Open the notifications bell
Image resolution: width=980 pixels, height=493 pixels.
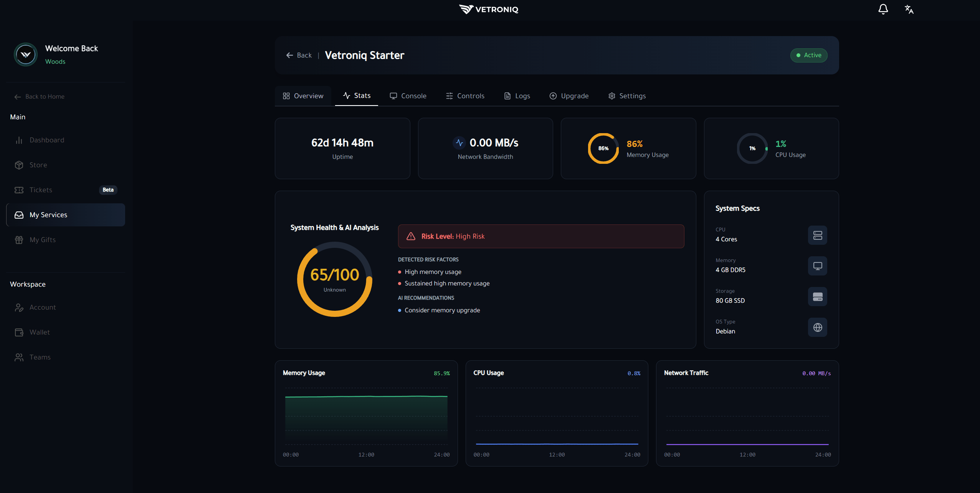(x=883, y=9)
